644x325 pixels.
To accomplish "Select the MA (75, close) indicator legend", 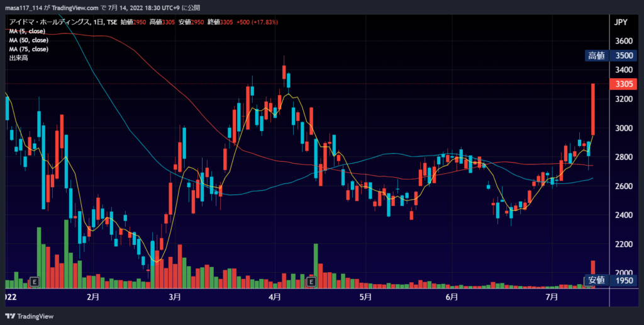I will pyautogui.click(x=29, y=49).
